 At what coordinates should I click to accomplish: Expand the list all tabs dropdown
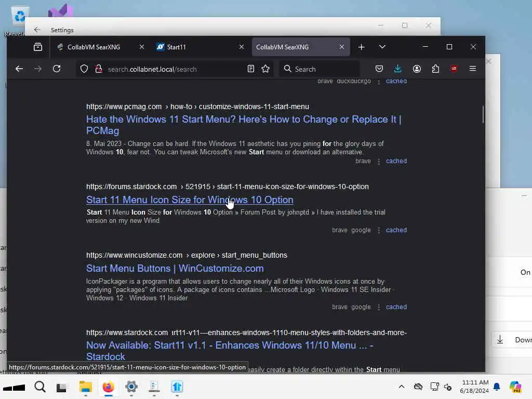coord(382,47)
